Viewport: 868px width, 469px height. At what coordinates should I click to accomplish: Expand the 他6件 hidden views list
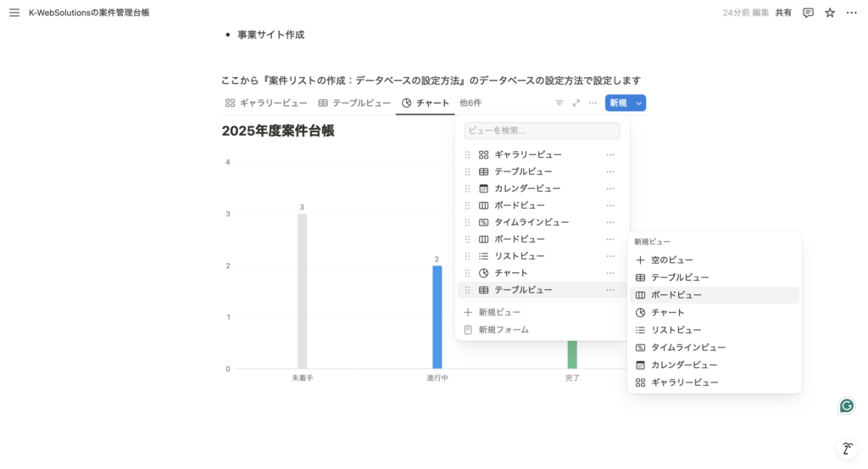470,103
